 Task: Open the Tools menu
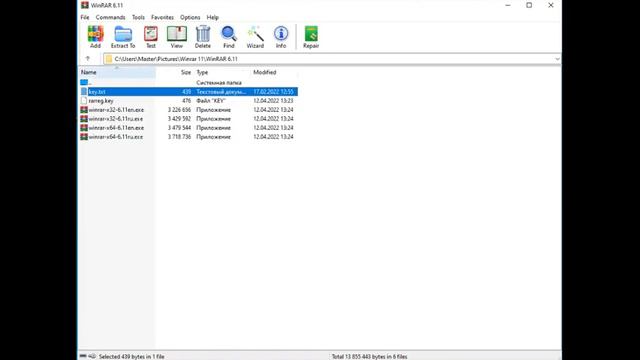coord(138,18)
